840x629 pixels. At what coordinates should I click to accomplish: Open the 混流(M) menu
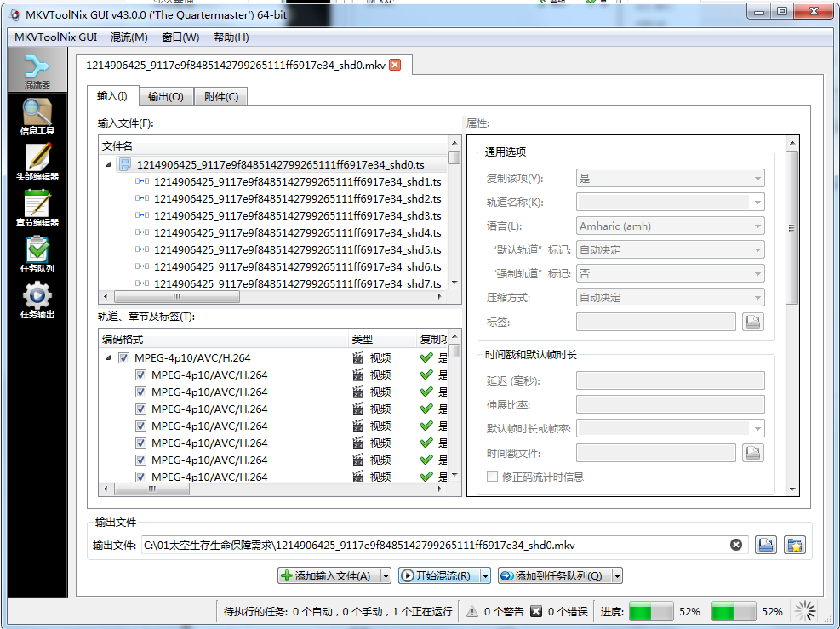129,37
